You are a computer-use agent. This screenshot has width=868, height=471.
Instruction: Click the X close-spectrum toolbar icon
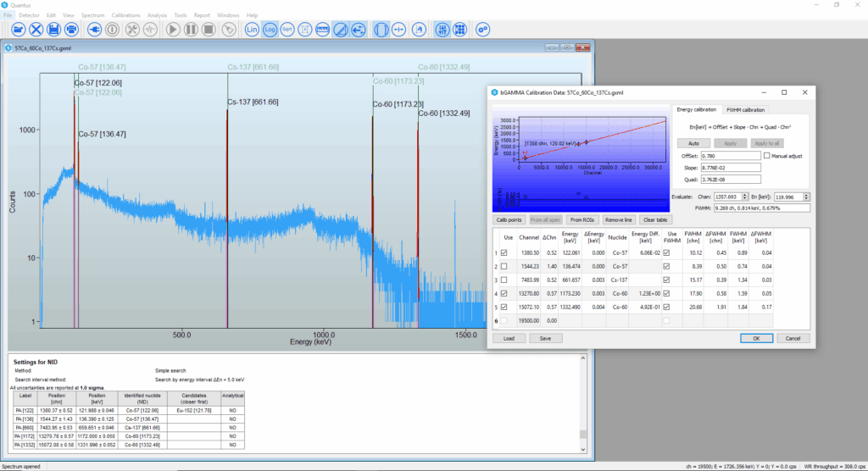[36, 30]
